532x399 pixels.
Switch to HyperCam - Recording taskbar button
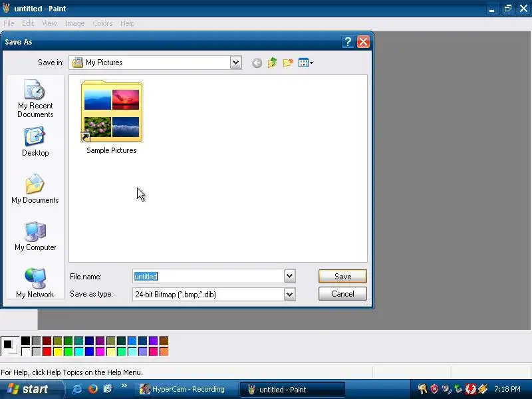(186, 389)
